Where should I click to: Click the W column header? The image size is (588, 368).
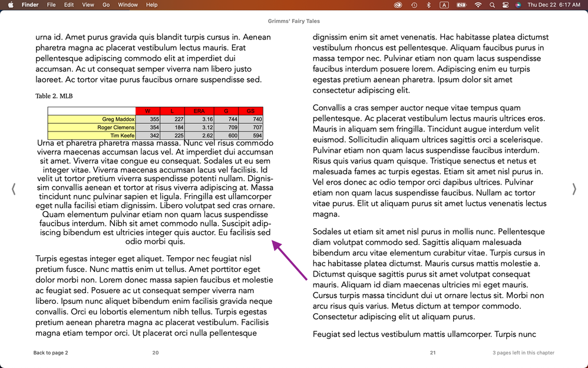tap(148, 111)
